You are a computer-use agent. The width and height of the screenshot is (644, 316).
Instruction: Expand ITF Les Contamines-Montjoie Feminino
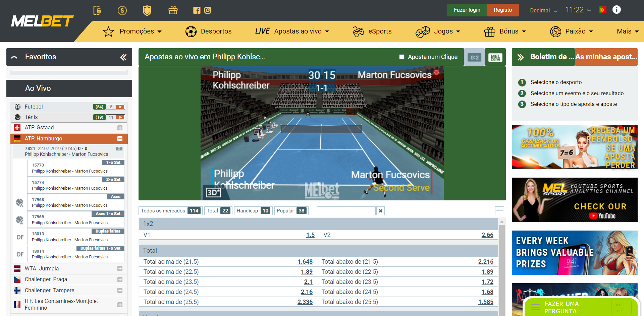pyautogui.click(x=120, y=305)
